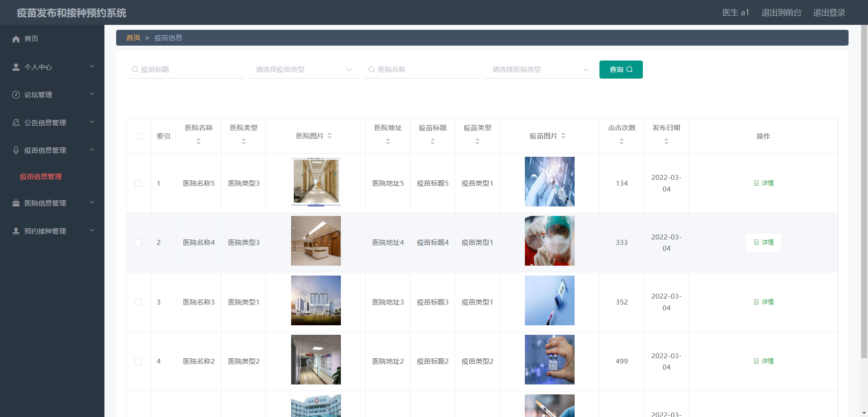868x417 pixels.
Task: Sort by 医院名称 column arrows
Action: click(198, 141)
